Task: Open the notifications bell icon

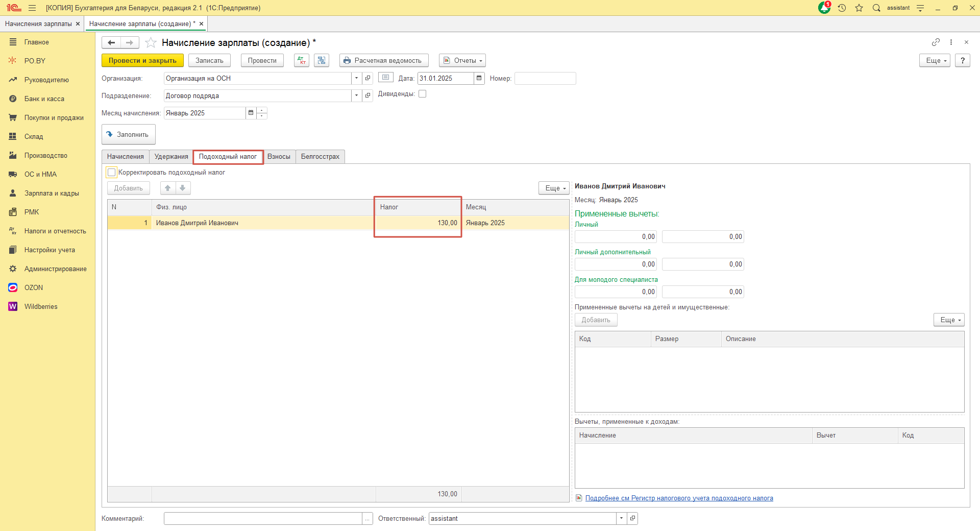Action: (824, 8)
